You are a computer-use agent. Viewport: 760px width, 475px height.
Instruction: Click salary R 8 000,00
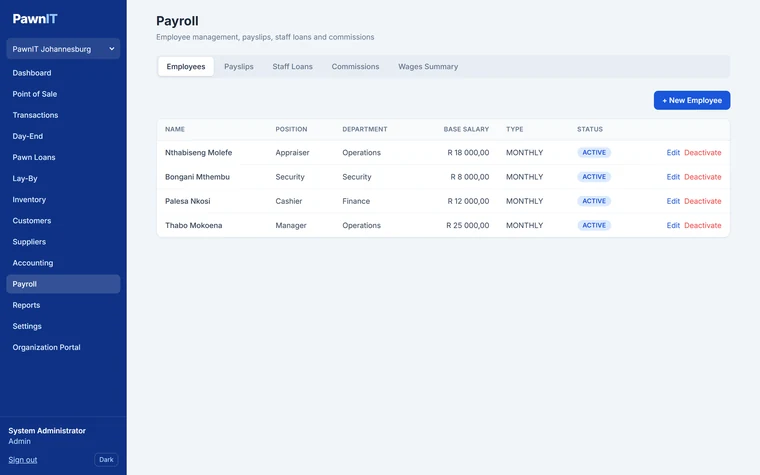click(x=470, y=177)
